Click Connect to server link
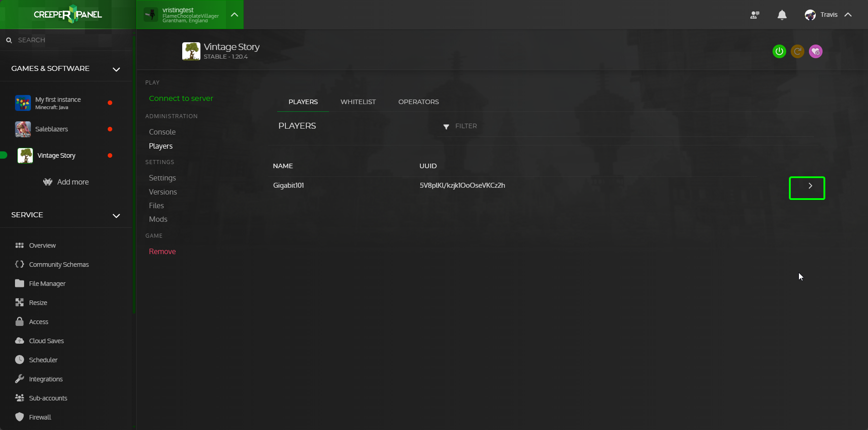Screen dimensions: 868x430 pos(181,98)
